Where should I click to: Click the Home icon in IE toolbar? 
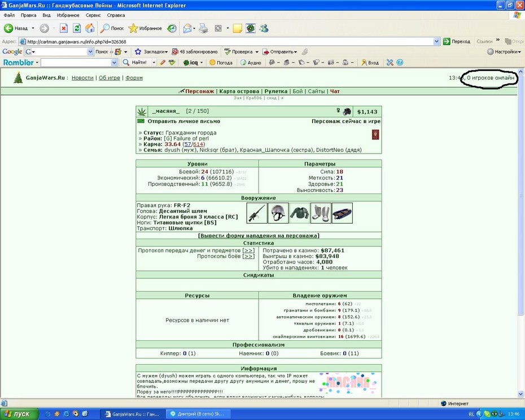pyautogui.click(x=90, y=28)
